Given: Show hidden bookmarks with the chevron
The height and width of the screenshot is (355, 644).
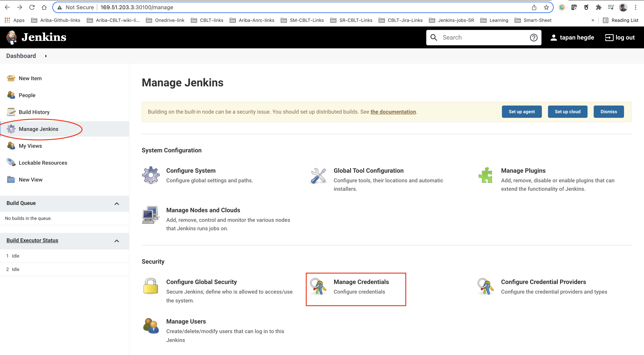Looking at the screenshot, I should (x=593, y=20).
